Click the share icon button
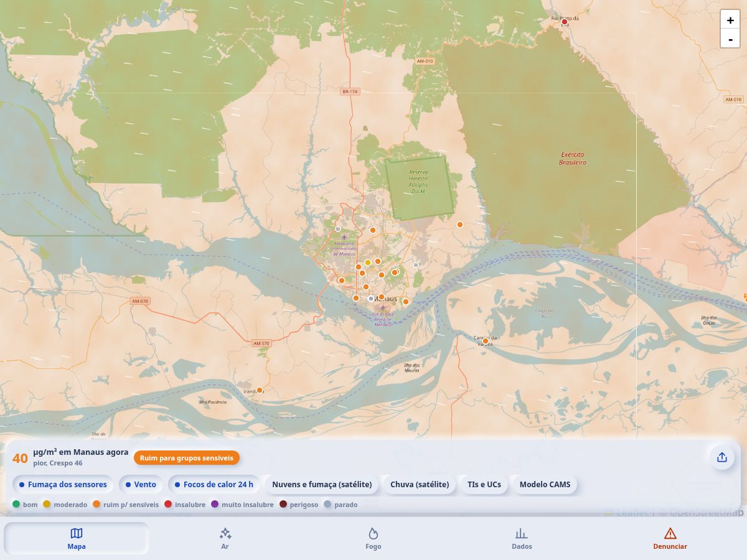Screen dimensions: 747x560 (x=722, y=457)
